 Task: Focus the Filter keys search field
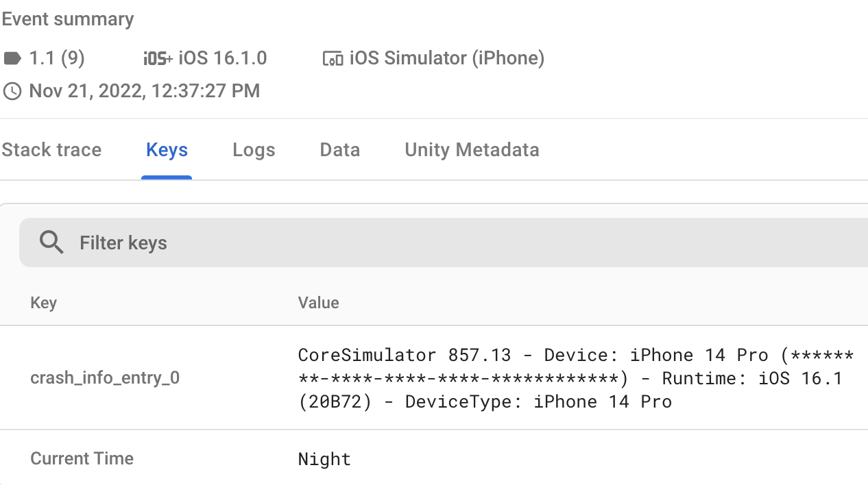tap(411, 242)
